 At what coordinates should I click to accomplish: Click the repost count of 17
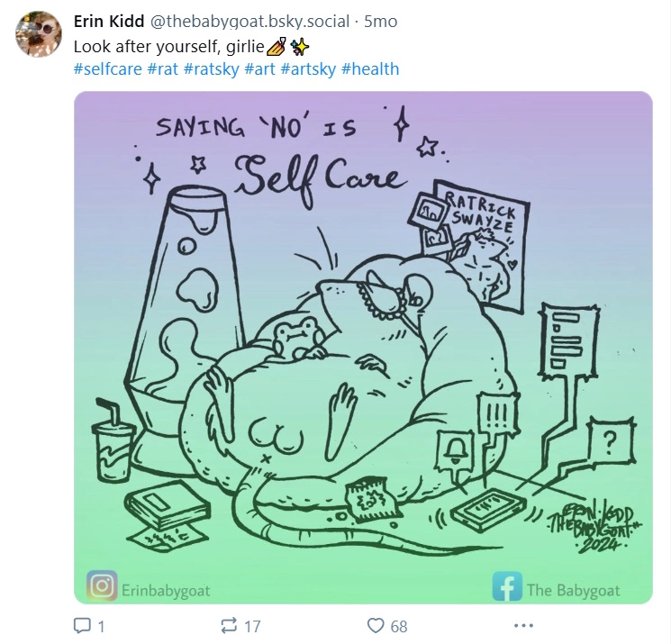click(x=252, y=627)
